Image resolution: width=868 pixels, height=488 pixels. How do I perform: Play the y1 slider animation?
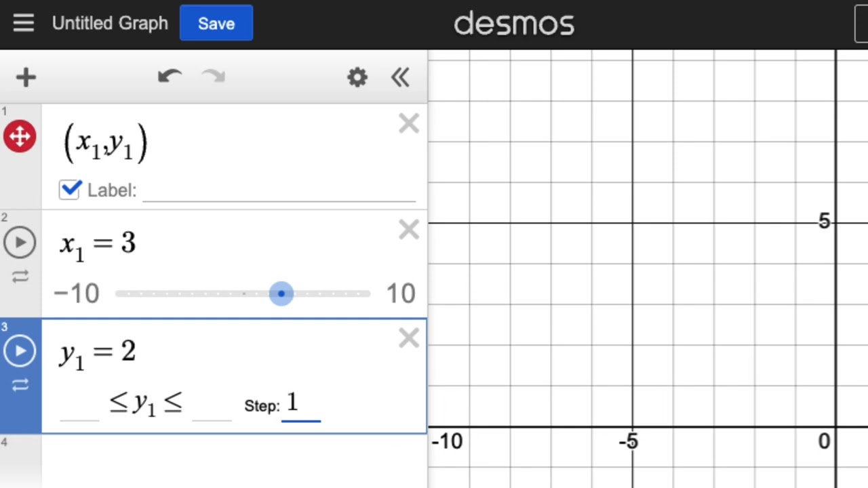pos(20,351)
